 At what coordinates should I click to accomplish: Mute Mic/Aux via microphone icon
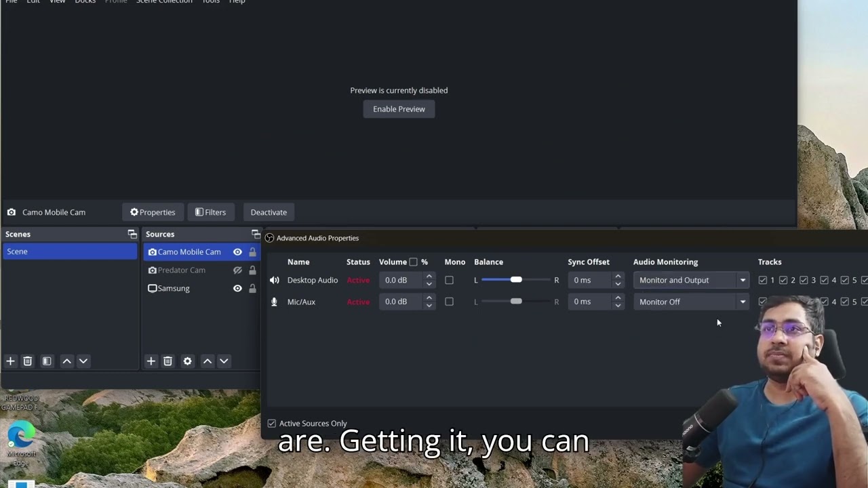pos(274,302)
